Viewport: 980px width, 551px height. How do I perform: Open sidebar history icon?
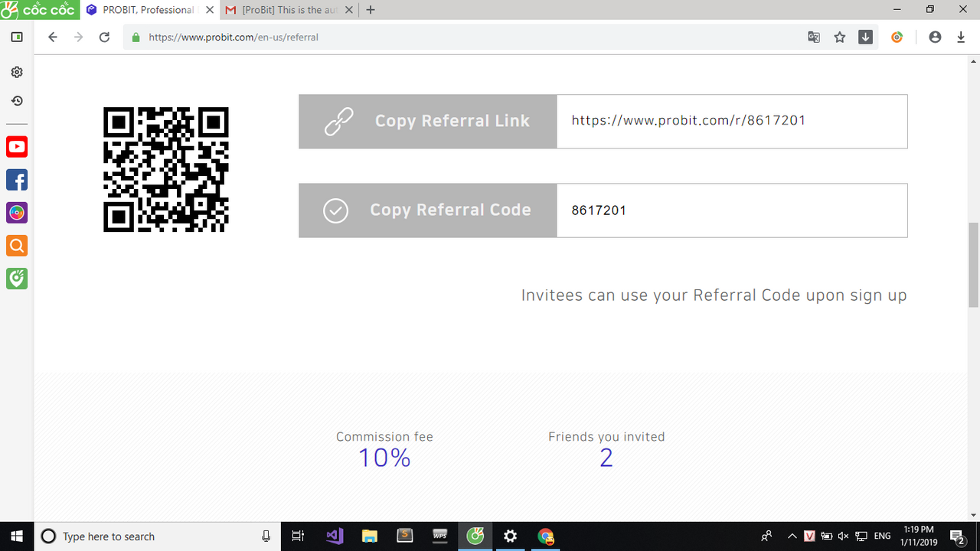point(17,101)
